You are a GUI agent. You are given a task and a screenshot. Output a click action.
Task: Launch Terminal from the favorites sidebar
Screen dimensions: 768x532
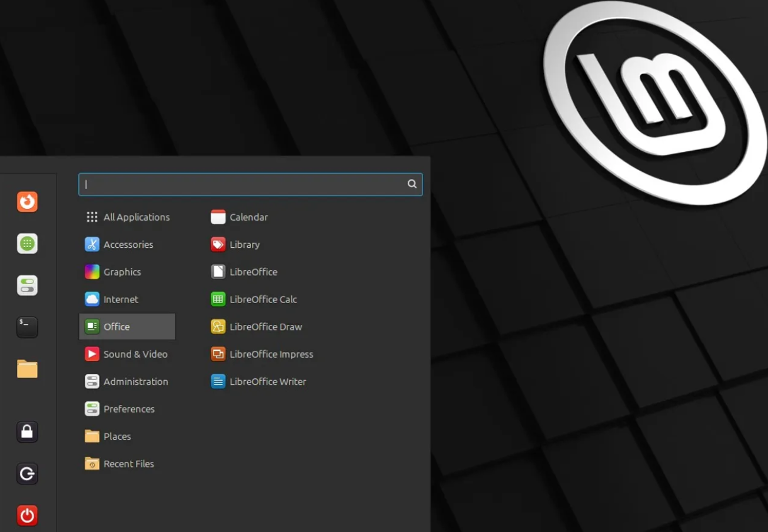(27, 327)
